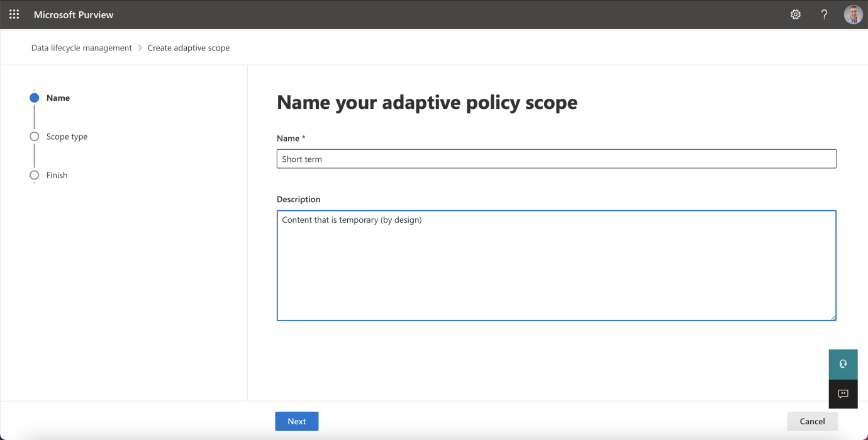Click the Create adaptive scope breadcrumb

pyautogui.click(x=189, y=48)
